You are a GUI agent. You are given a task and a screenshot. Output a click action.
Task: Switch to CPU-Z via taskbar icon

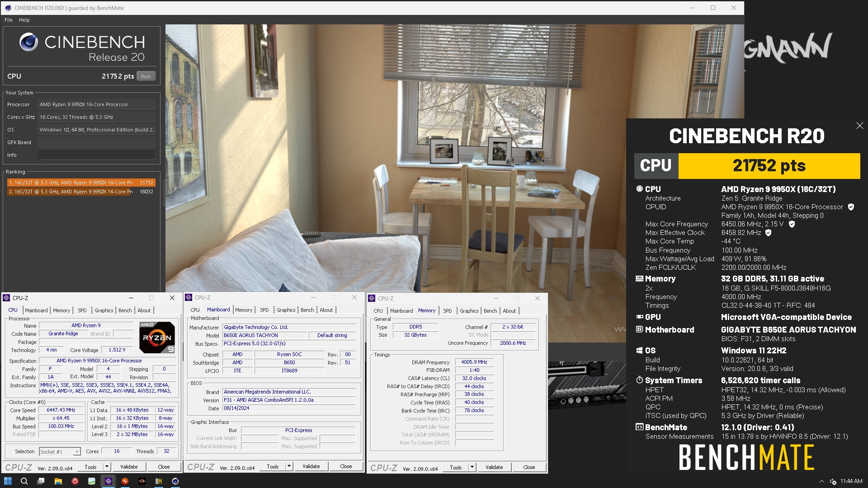click(x=108, y=481)
